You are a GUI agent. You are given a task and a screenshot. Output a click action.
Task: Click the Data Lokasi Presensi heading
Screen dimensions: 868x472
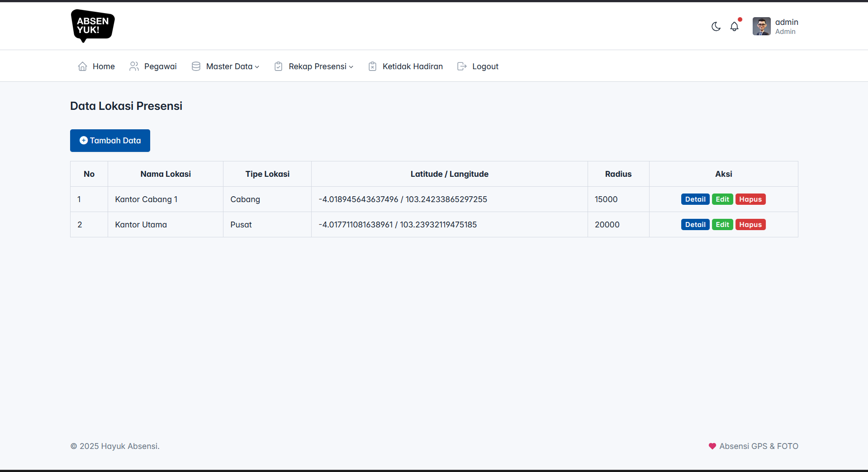click(x=126, y=106)
